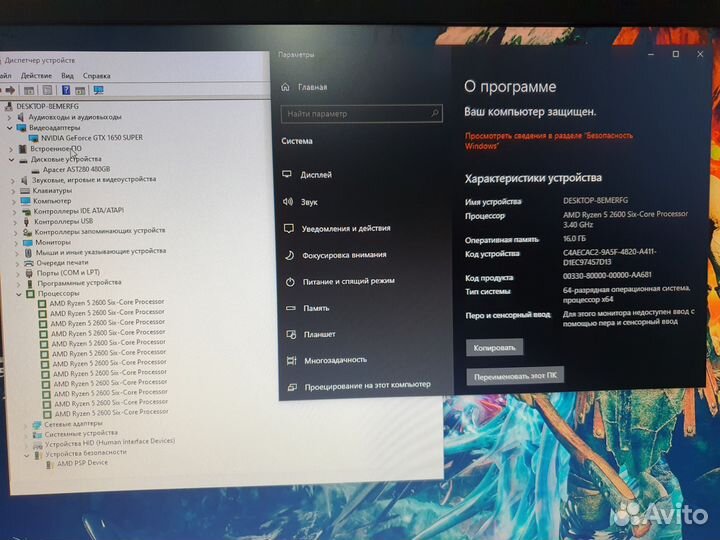The width and height of the screenshot is (720, 540).
Task: Click product code 00330-80000-00000-AA681
Action: pos(607,276)
